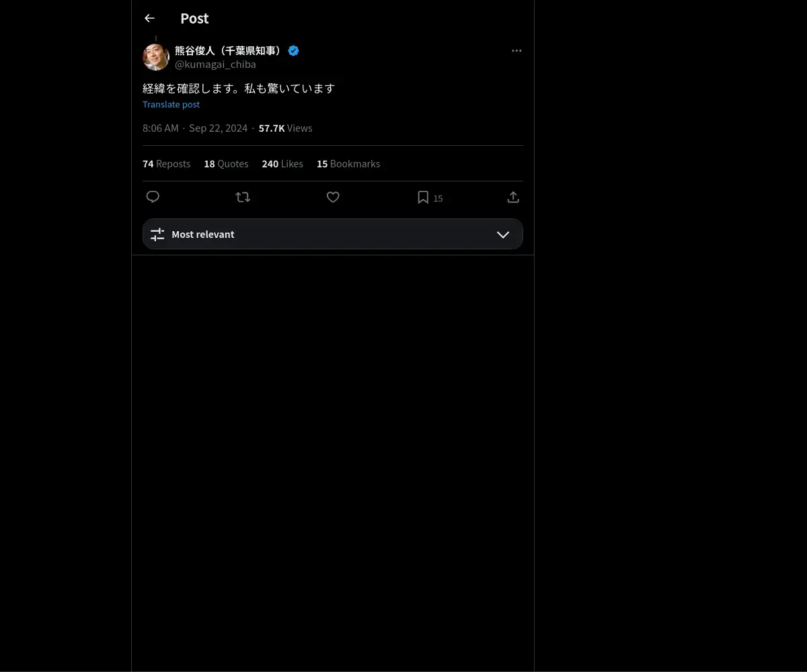View the 74 Reposts list

coord(166,164)
